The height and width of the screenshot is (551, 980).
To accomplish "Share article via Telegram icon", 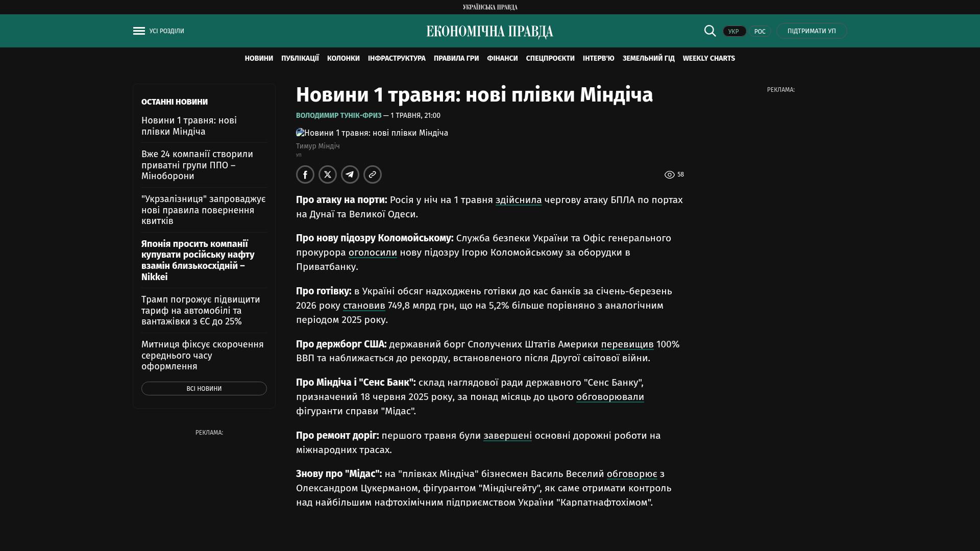I will [350, 174].
